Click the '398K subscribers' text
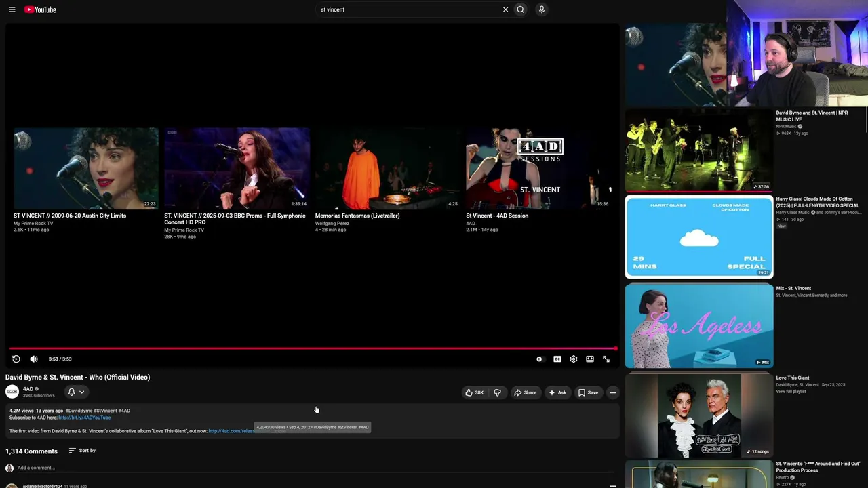Screen dimensions: 868x488 click(x=39, y=396)
